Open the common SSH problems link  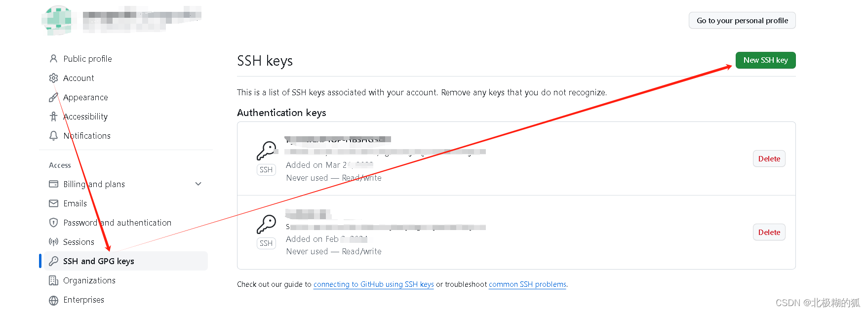[x=527, y=284]
